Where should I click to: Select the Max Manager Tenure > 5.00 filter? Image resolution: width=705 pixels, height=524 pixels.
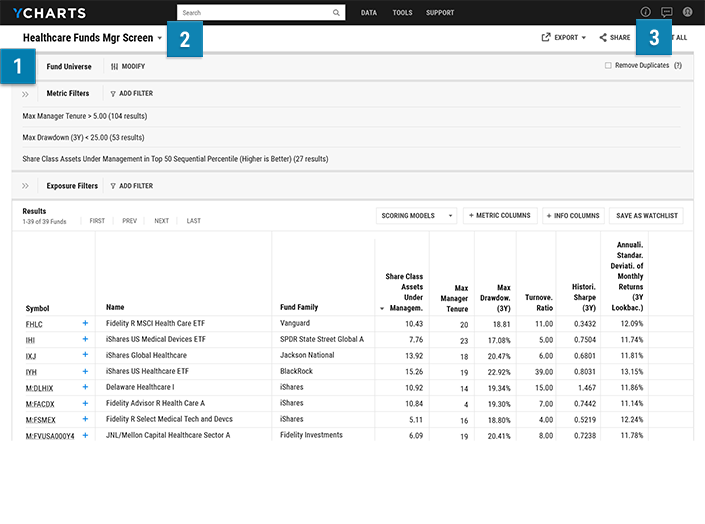point(85,116)
